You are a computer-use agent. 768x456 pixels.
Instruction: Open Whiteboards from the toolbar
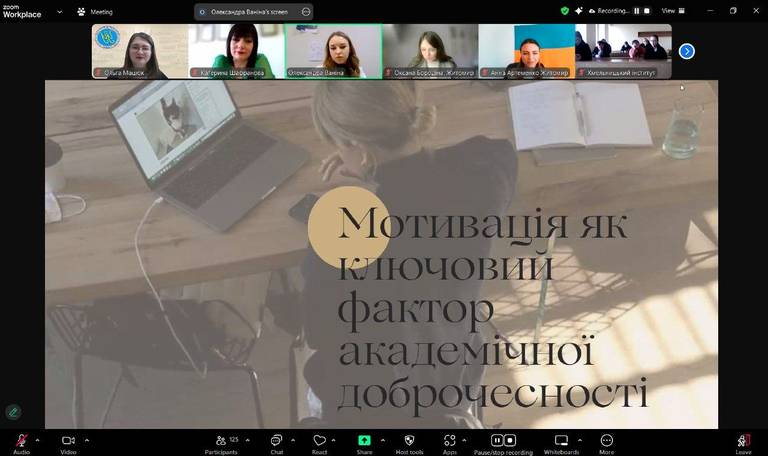pos(561,441)
